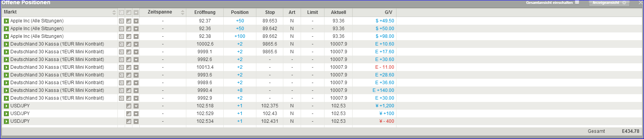
Task: Expand dropdown arrow for USD/JPY opened at 102.518
Action: [x=136, y=106]
